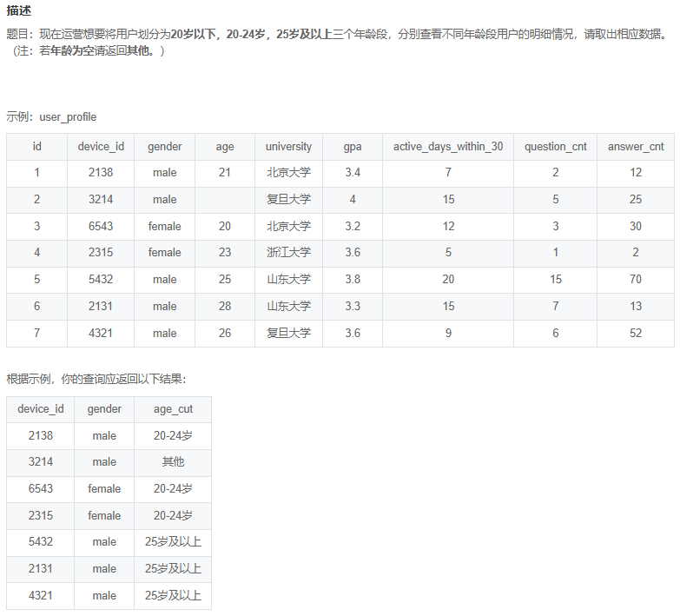Click the gpa column header

tap(352, 147)
